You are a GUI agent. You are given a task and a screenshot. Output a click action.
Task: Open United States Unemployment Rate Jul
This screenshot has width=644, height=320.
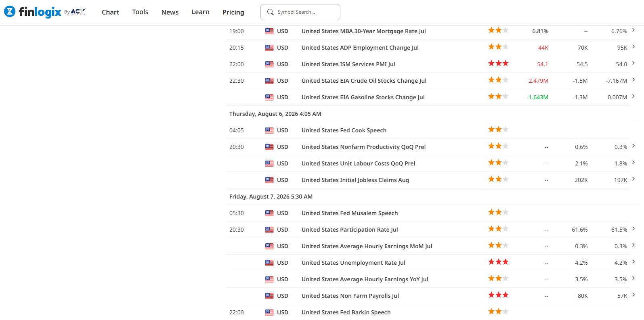pyautogui.click(x=353, y=263)
